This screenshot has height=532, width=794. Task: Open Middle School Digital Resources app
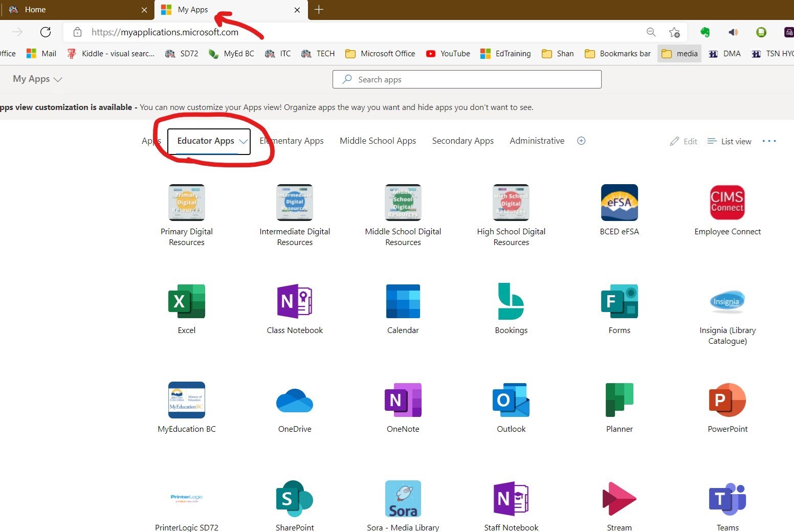coord(403,203)
